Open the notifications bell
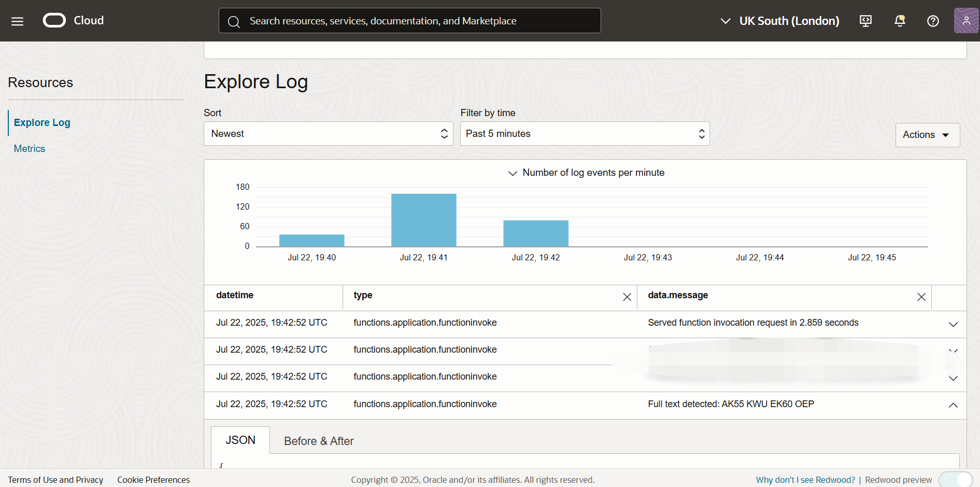Screen dimensions: 980x487 900,21
